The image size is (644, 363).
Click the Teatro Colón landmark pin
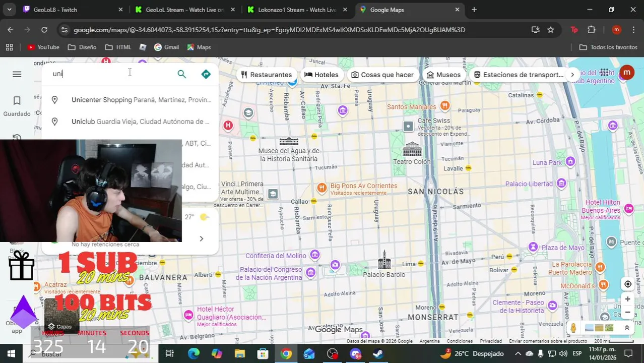point(412,149)
